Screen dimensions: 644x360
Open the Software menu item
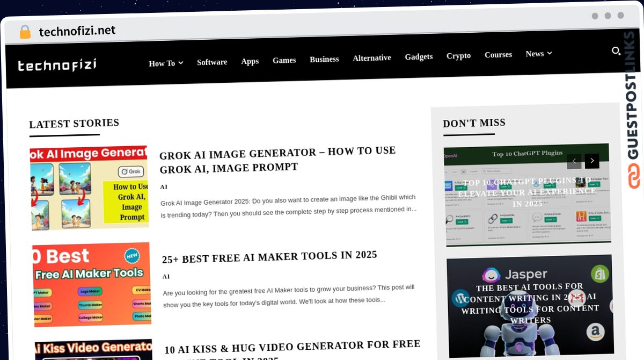[x=212, y=62]
